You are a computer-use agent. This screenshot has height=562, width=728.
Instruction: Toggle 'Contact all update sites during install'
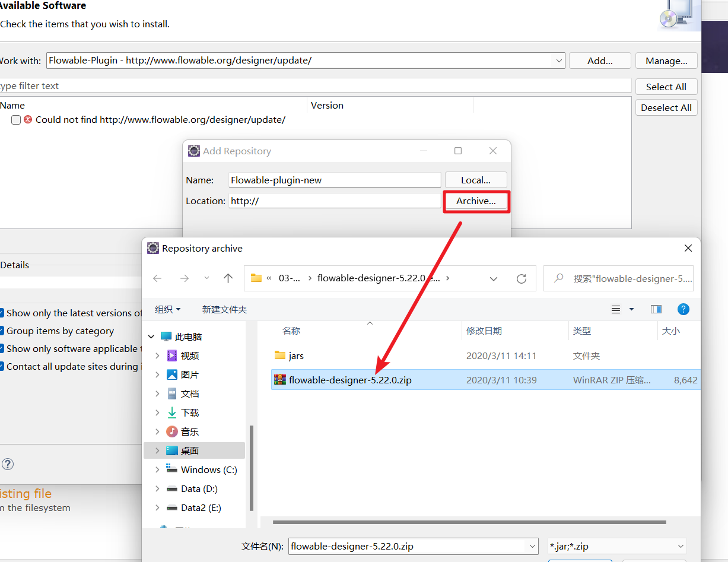click(2, 366)
